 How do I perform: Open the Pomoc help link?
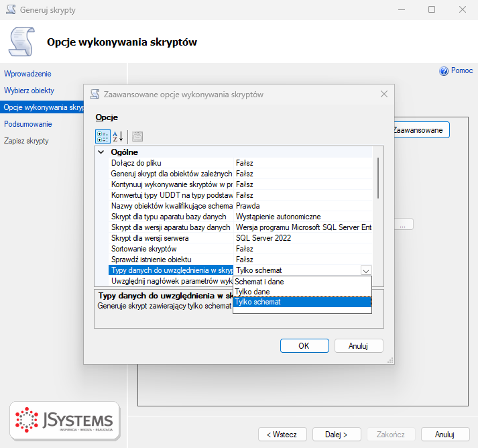click(x=462, y=70)
